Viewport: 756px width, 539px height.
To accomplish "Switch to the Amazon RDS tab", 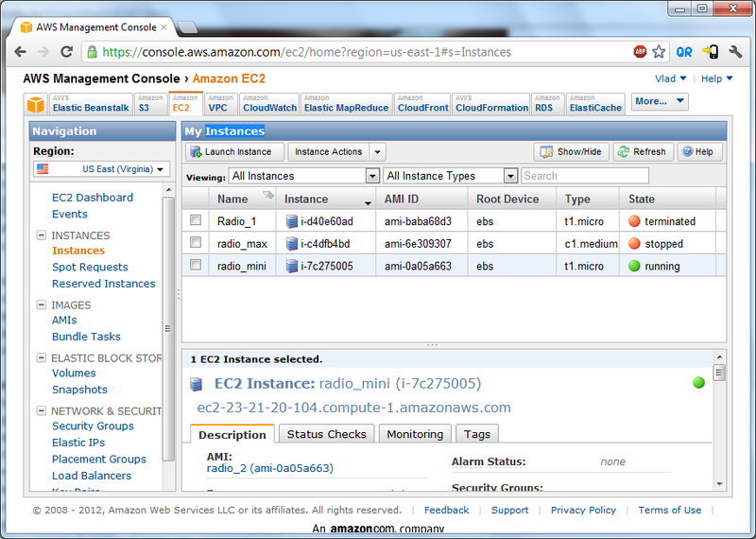I will click(x=548, y=104).
